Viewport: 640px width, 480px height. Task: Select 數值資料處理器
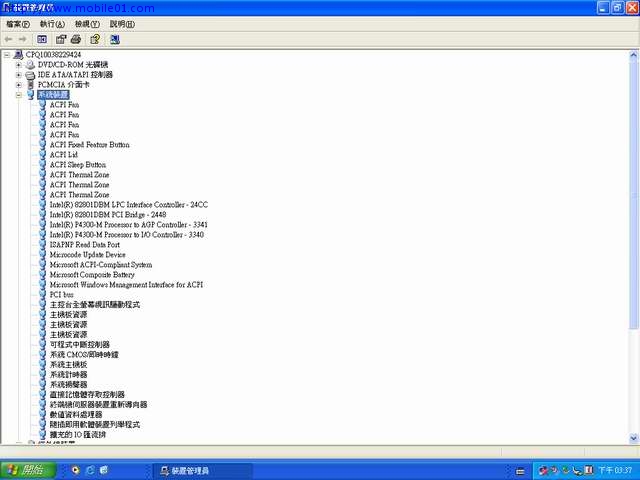pyautogui.click(x=76, y=415)
